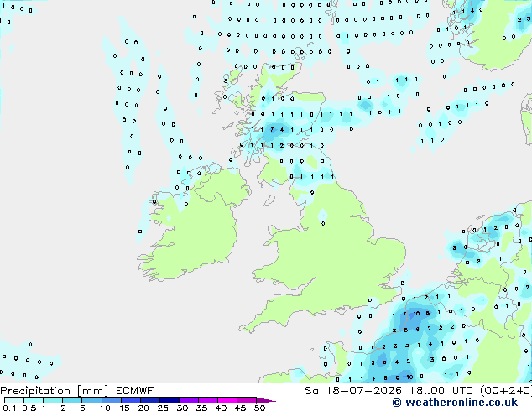Click the ECMWF model label
This screenshot has width=532, height=411.
(x=135, y=391)
